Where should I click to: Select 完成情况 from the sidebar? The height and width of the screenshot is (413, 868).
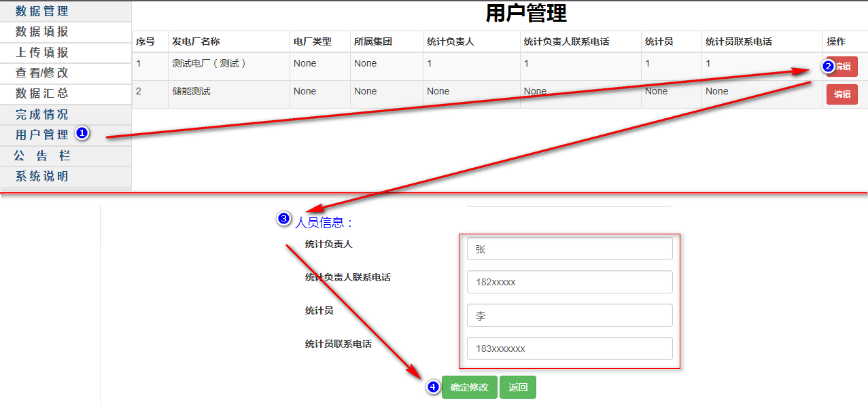click(42, 114)
